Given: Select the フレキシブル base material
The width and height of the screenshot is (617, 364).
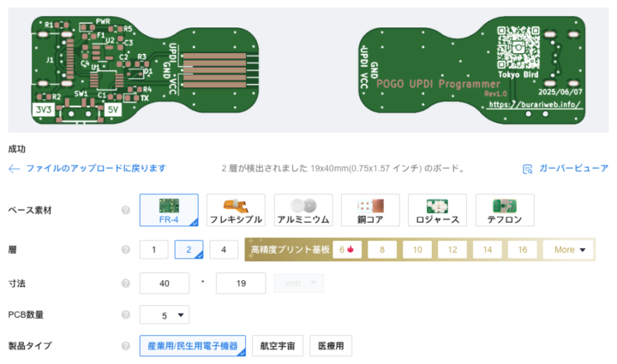Looking at the screenshot, I should pyautogui.click(x=236, y=211).
